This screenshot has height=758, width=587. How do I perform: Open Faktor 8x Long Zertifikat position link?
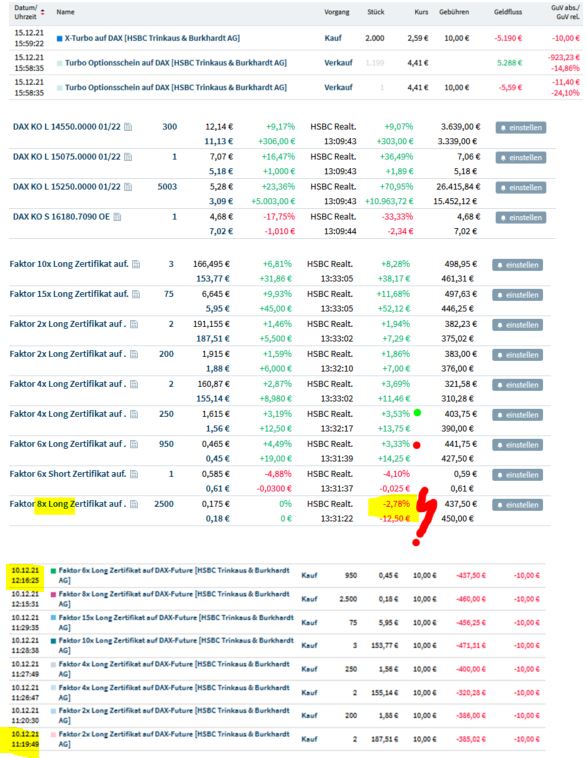click(x=68, y=504)
